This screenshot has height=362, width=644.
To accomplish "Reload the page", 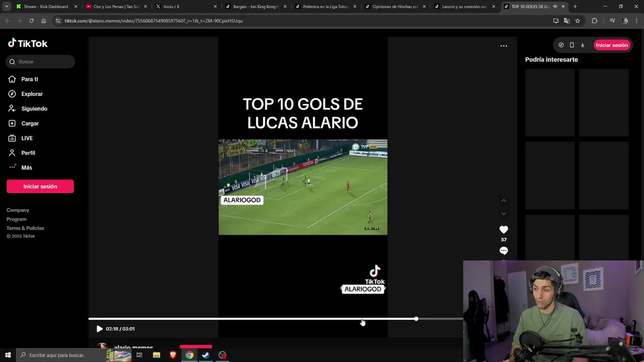I will 31,21.
